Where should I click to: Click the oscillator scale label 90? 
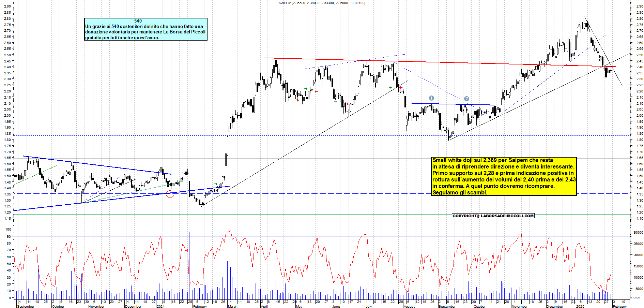(x=9, y=236)
